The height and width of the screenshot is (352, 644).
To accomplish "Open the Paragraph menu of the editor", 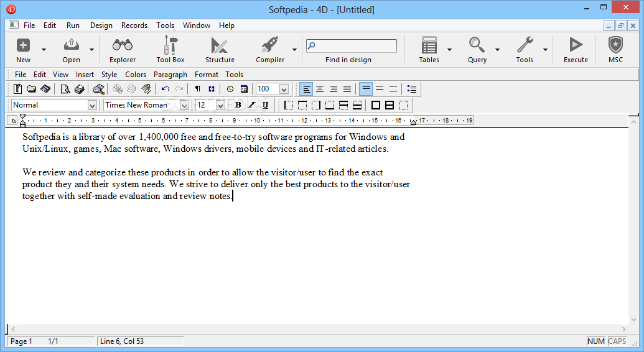I will [x=170, y=75].
